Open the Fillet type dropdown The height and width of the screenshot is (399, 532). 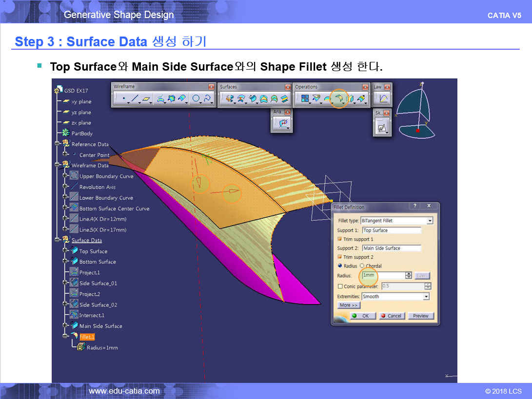tap(429, 221)
